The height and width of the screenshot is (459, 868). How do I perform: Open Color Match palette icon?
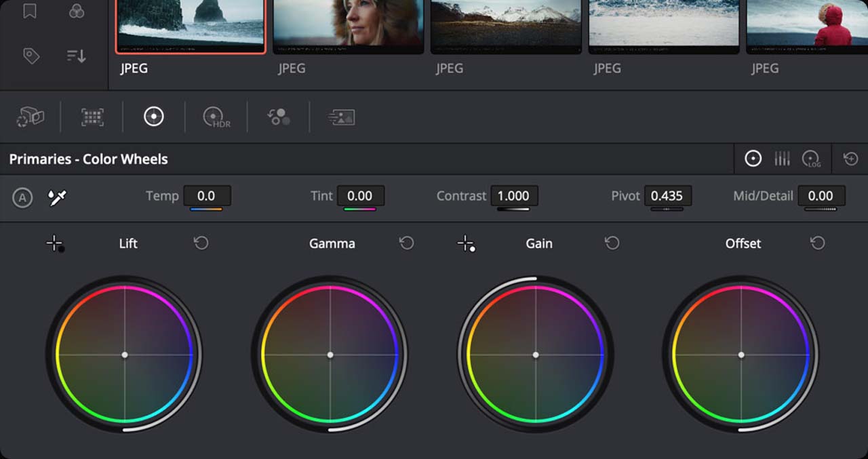92,117
